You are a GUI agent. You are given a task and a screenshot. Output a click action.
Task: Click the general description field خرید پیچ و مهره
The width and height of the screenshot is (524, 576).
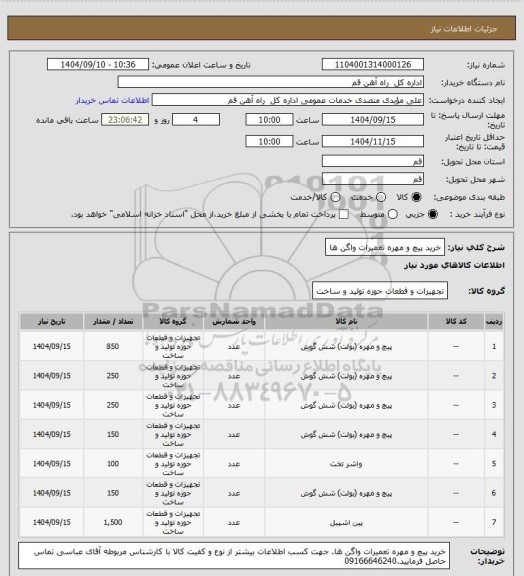385,247
